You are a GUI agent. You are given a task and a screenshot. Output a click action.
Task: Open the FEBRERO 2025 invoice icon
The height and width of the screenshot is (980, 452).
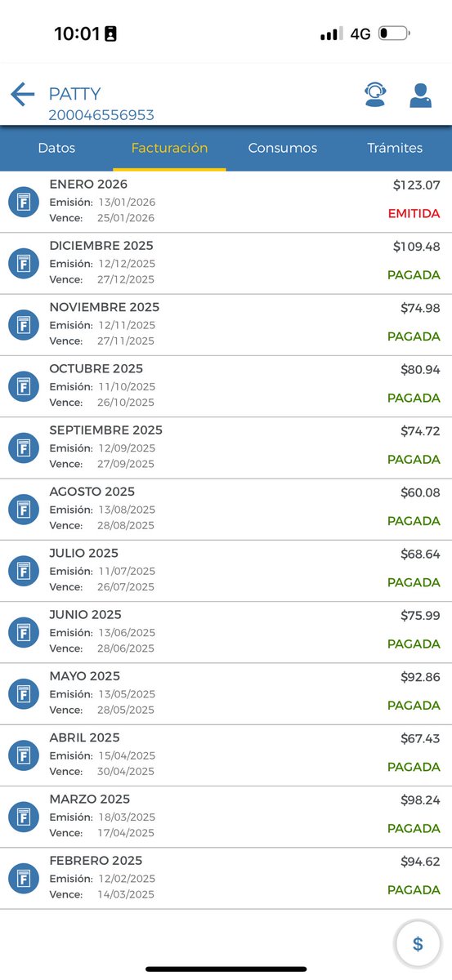click(24, 878)
